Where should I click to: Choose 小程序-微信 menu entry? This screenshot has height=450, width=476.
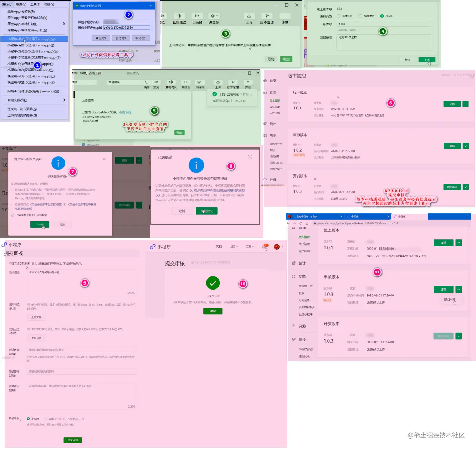[34, 39]
